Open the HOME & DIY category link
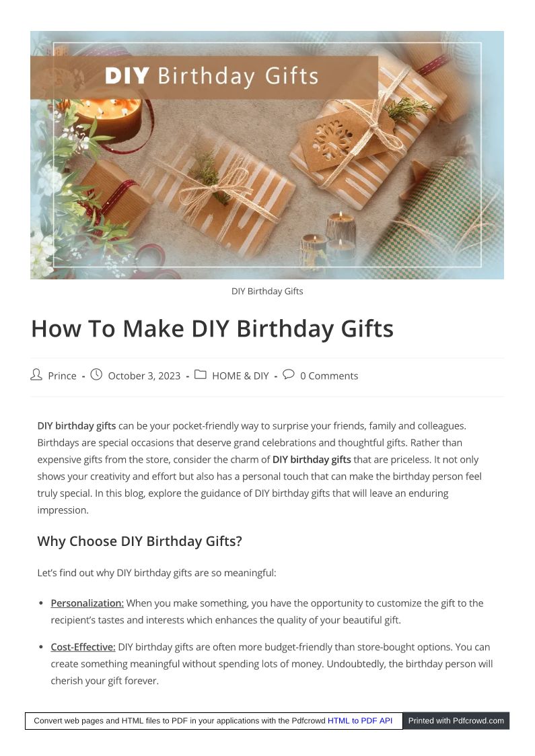The height and width of the screenshot is (756, 535). point(240,376)
